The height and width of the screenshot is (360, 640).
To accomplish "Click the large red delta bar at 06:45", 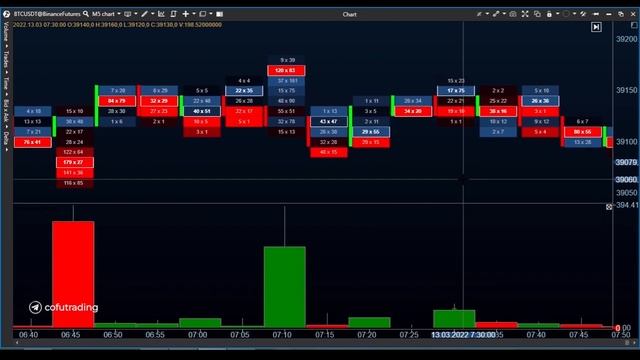I will 73,274.
